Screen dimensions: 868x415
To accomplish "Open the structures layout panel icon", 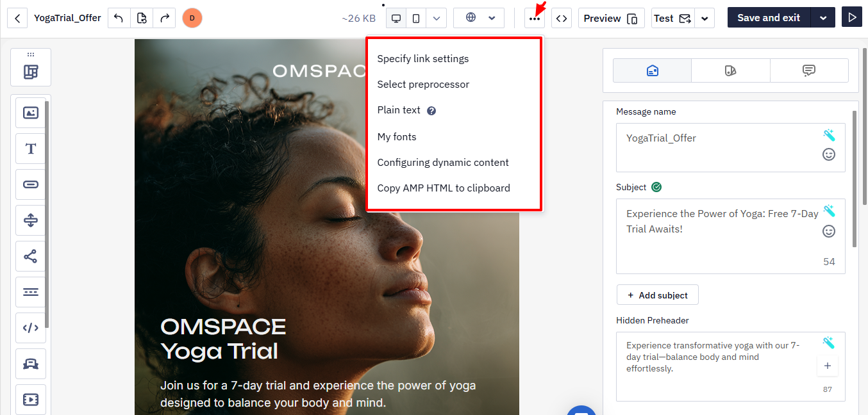I will pos(31,72).
